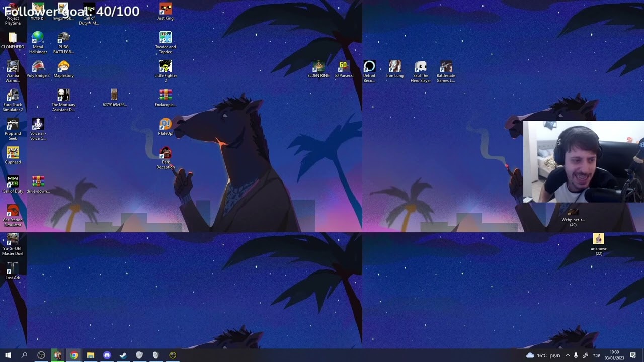This screenshot has width=644, height=362.
Task: Select the Detroit Become Human shortcut
Action: pos(369,72)
